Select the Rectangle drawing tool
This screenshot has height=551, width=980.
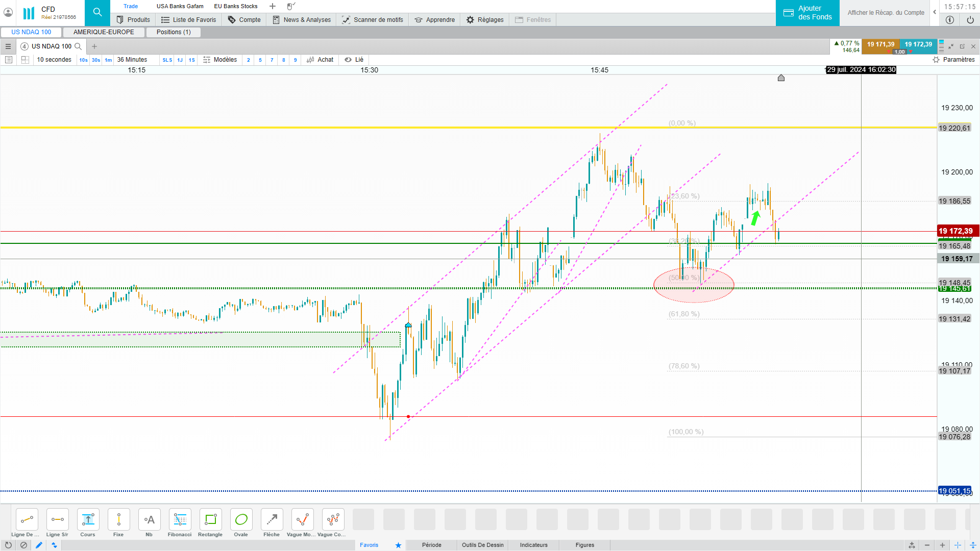pyautogui.click(x=210, y=520)
